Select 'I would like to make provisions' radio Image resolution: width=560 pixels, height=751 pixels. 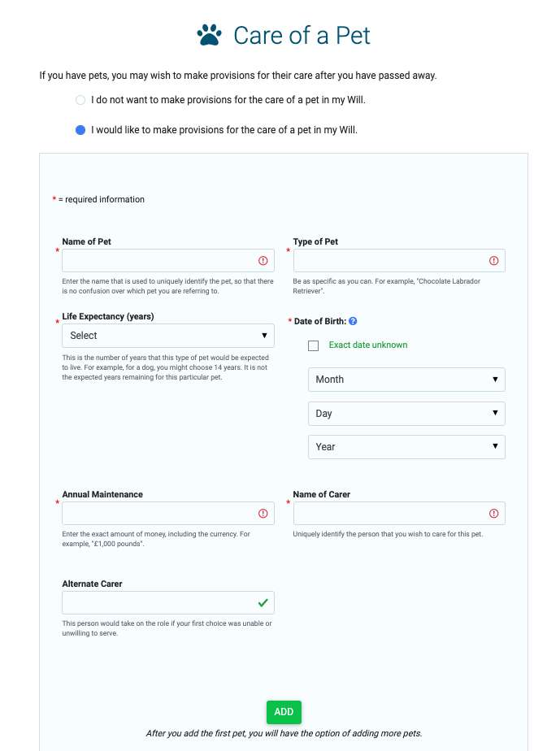[80, 130]
